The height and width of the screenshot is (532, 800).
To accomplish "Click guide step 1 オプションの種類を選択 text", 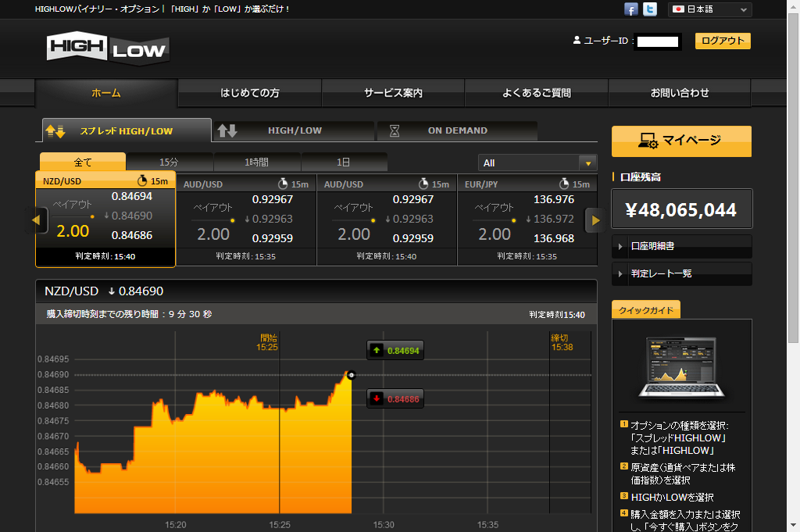I will (680, 437).
